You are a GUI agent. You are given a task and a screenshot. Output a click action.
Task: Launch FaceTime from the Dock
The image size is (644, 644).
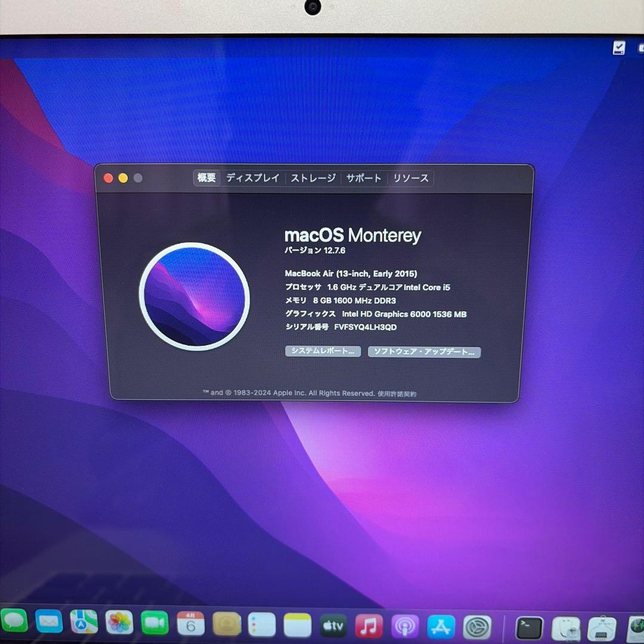click(x=155, y=624)
